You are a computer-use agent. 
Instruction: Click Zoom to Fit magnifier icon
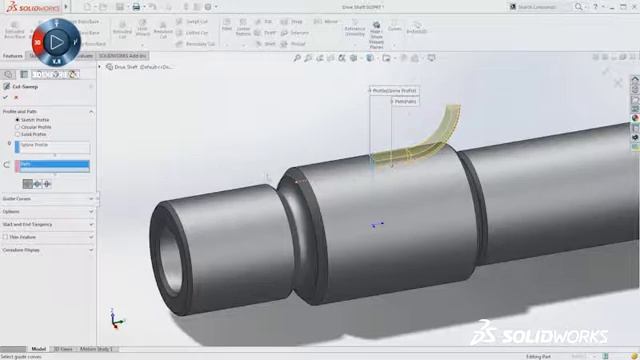point(297,58)
